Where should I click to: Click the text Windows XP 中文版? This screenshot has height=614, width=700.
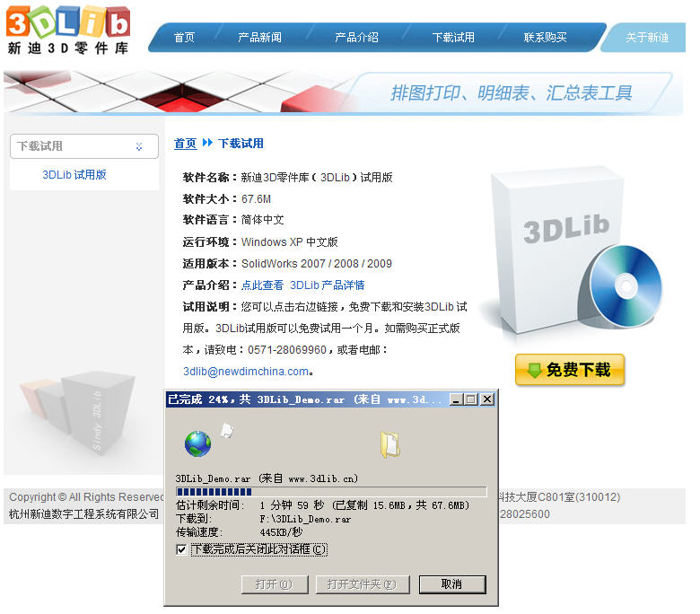point(289,242)
